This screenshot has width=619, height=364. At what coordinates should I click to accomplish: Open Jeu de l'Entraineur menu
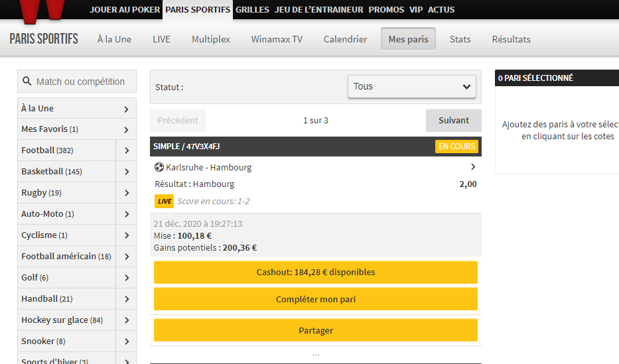318,9
